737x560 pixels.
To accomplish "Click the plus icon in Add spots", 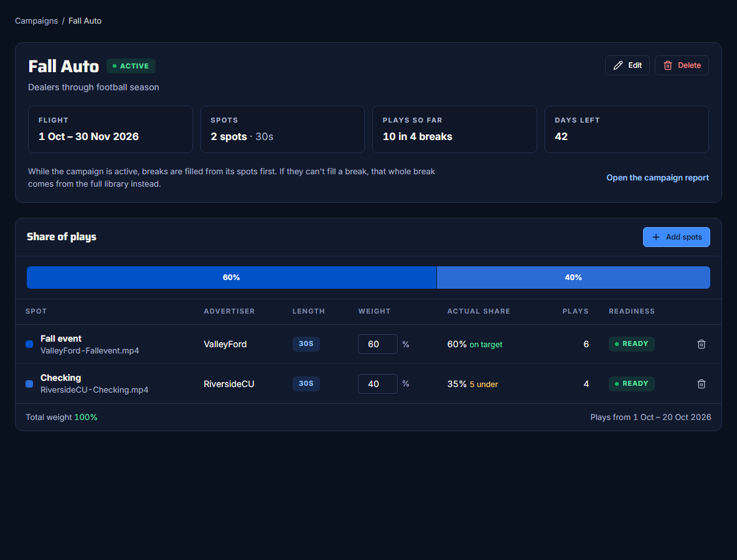I will (x=655, y=237).
